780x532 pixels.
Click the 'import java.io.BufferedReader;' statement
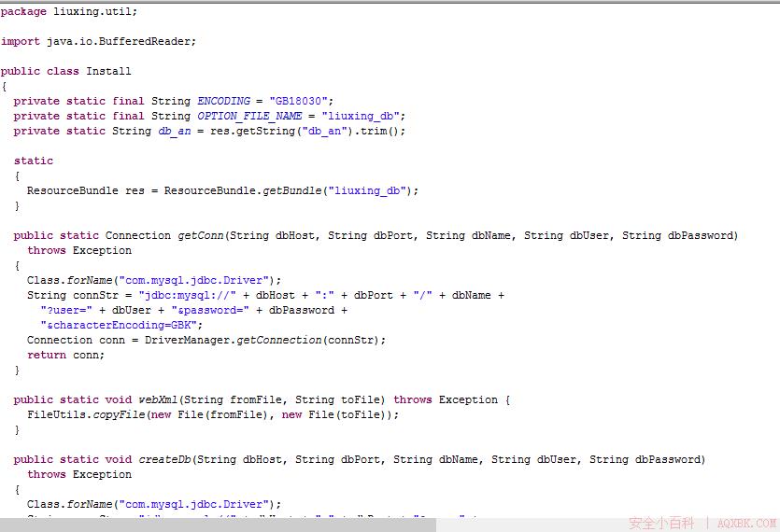[x=98, y=41]
